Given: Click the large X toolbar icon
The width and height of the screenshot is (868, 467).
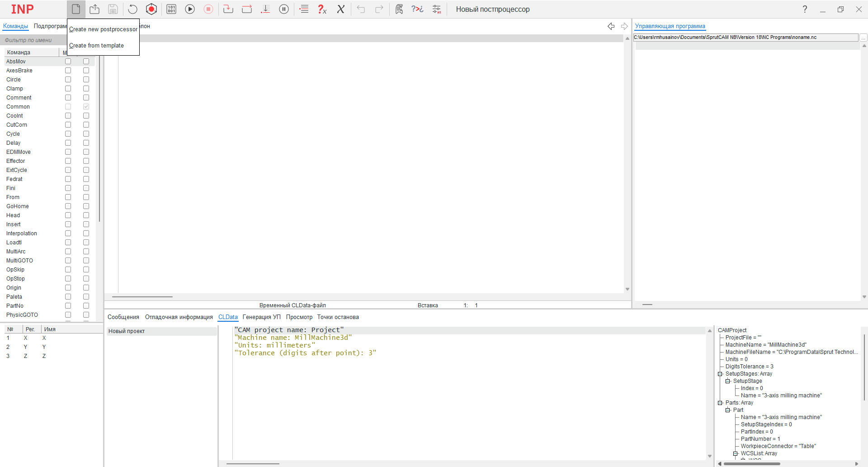Looking at the screenshot, I should pos(341,9).
